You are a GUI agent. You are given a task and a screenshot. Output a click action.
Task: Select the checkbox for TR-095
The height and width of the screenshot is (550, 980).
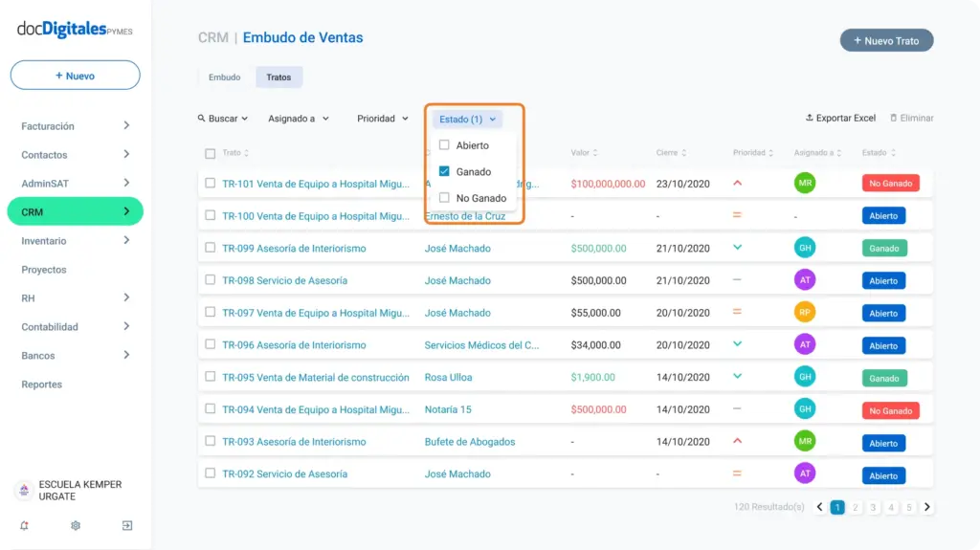[210, 377]
